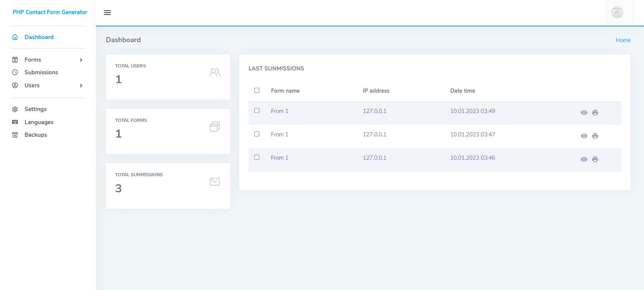Image resolution: width=644 pixels, height=290 pixels.
Task: Click 'From 1' in the 03:49 row
Action: (279, 111)
